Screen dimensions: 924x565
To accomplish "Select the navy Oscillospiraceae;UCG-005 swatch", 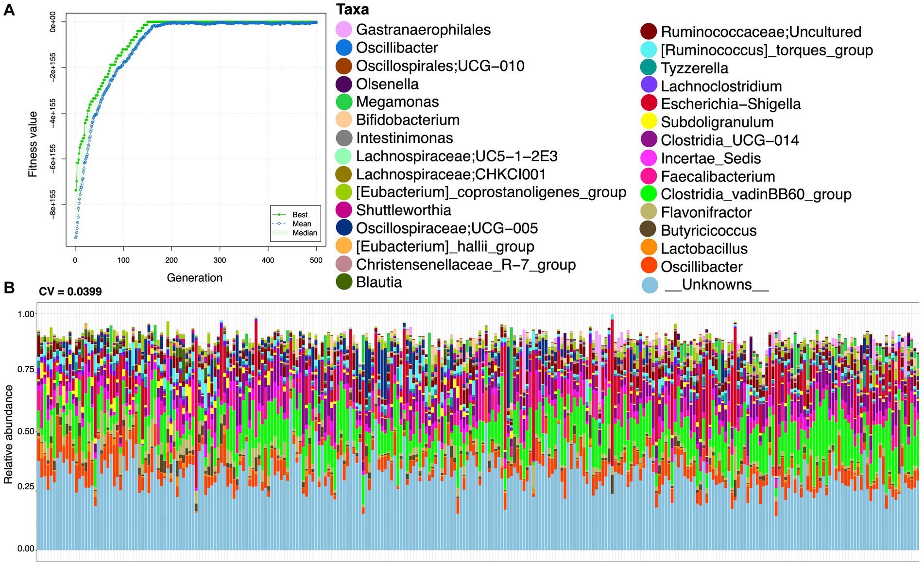I will (344, 228).
